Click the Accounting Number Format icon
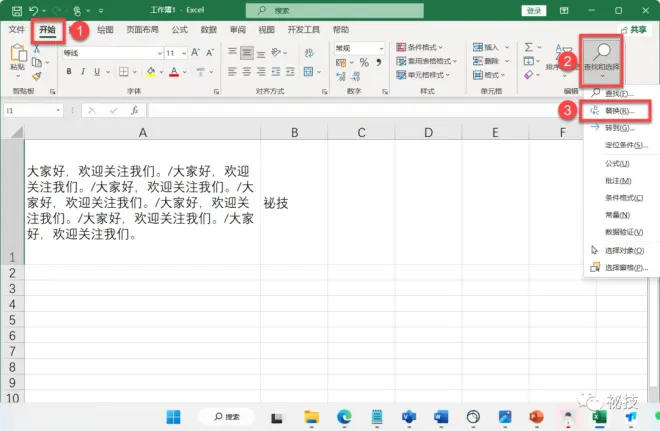The width and height of the screenshot is (660, 431). 341,63
